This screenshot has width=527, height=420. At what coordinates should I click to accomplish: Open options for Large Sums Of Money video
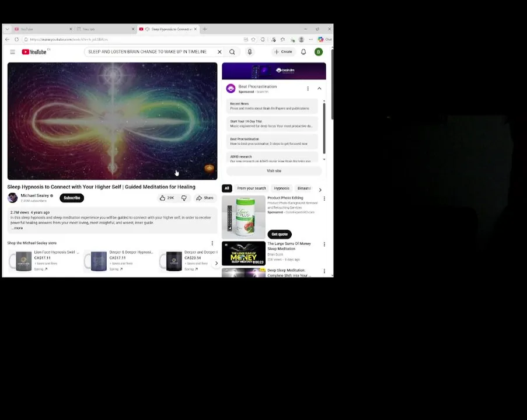point(324,244)
